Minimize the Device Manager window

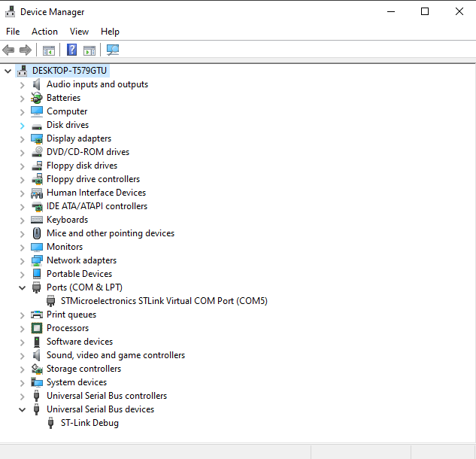click(391, 11)
